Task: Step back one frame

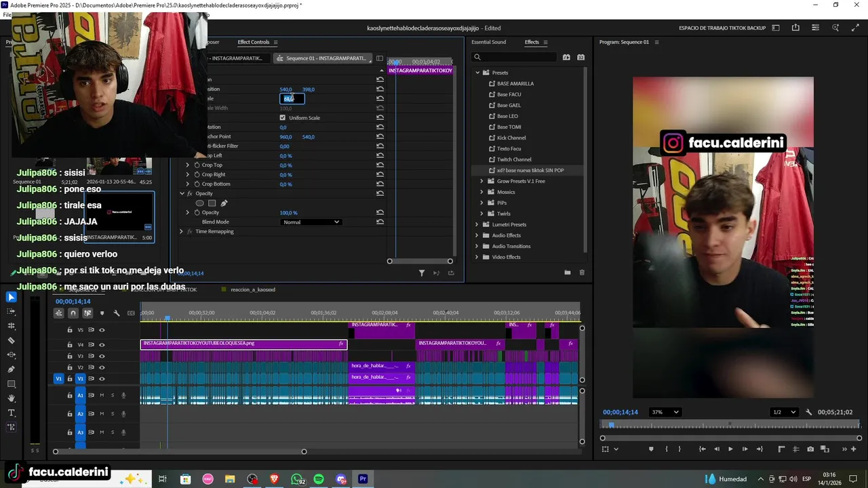Action: (716, 449)
